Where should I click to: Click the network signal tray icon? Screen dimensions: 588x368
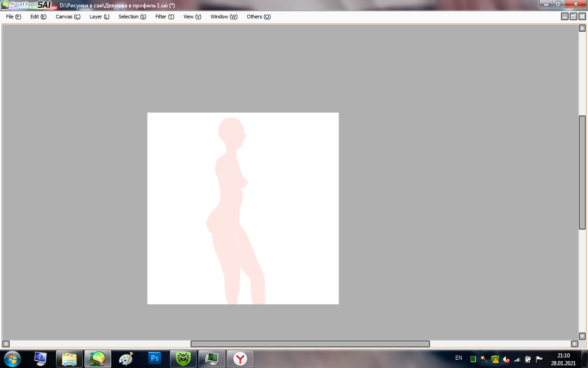coord(517,359)
